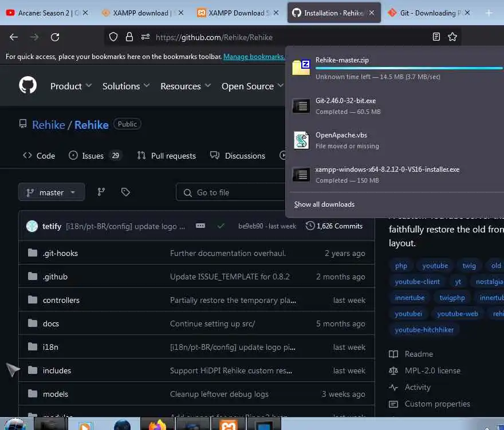Open the tracking protection shield icon
The height and width of the screenshot is (430, 504).
113,37
